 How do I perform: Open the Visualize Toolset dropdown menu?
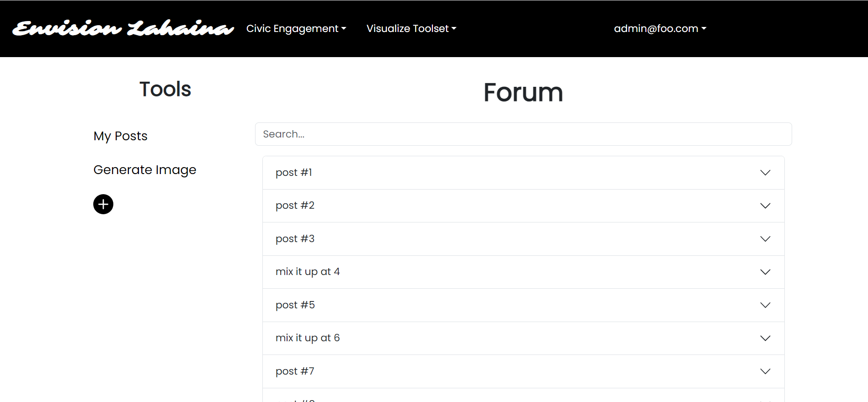pos(411,28)
